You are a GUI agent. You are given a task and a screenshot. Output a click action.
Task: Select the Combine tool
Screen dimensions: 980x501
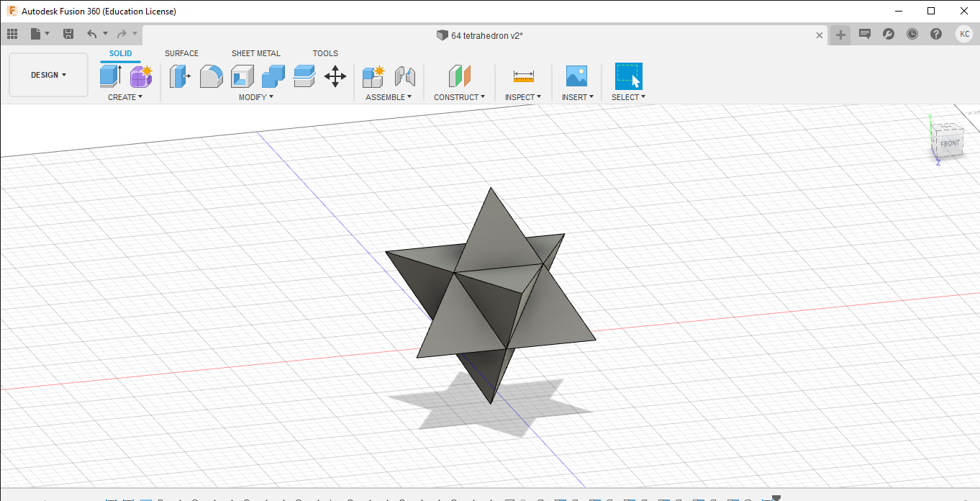pos(273,76)
